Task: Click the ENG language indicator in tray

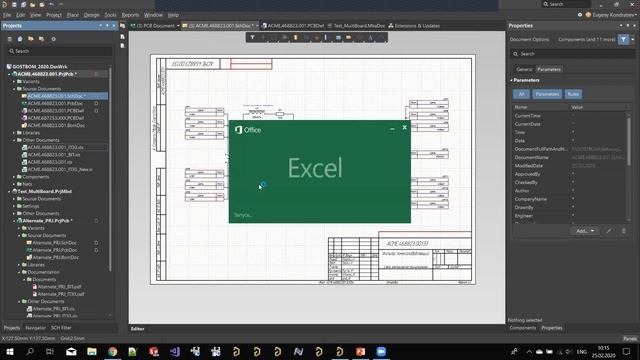Action: 581,351
